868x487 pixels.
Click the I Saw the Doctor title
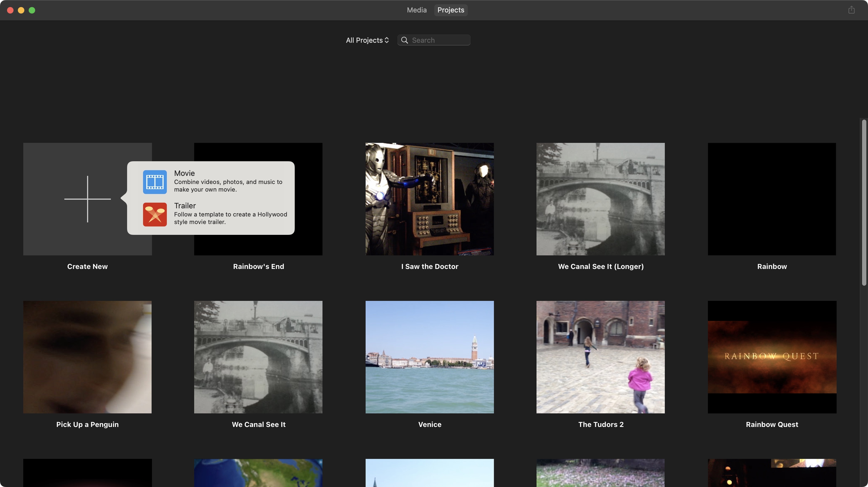pyautogui.click(x=430, y=266)
